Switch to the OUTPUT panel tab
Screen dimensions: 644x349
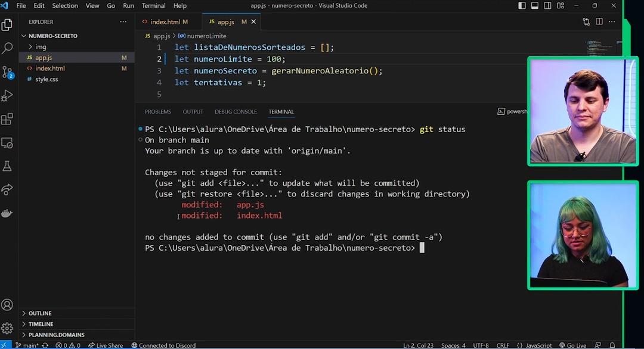[193, 111]
